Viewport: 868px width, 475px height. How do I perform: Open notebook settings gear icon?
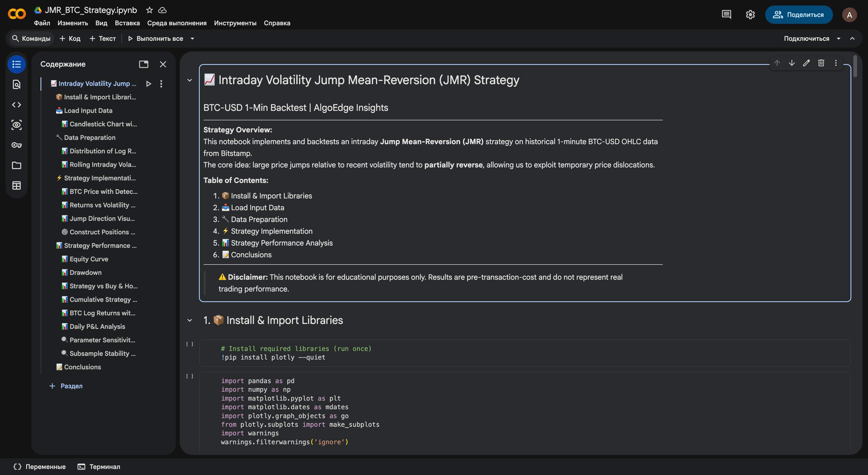750,14
